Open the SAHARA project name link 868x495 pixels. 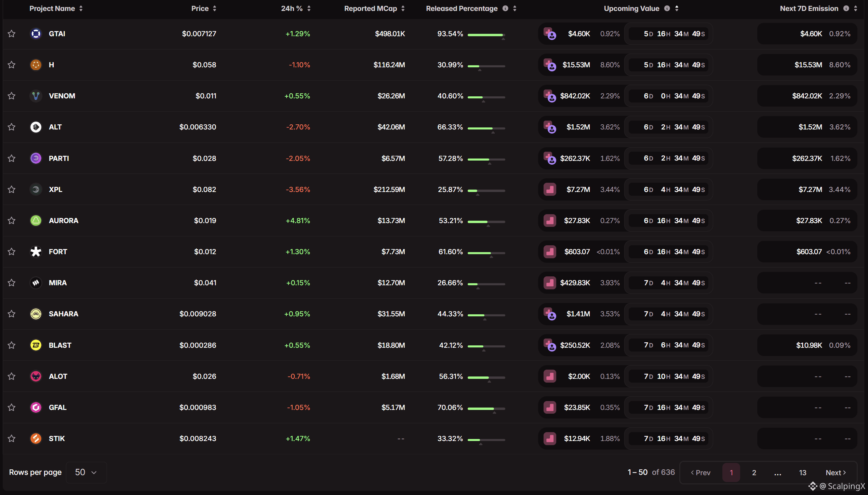click(x=64, y=314)
